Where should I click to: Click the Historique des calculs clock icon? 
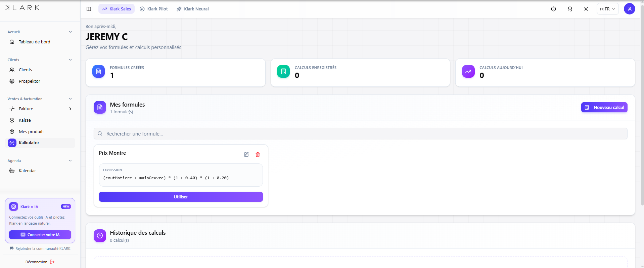coord(100,236)
